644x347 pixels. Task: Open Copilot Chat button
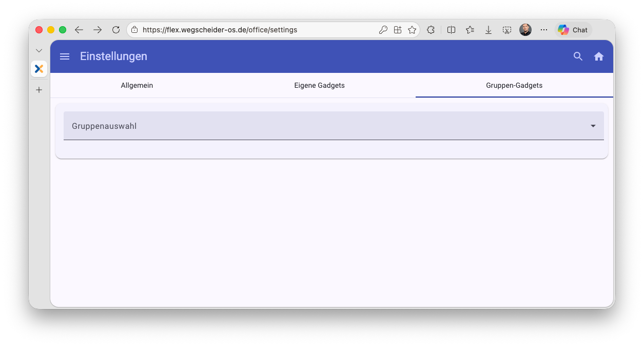coord(573,30)
